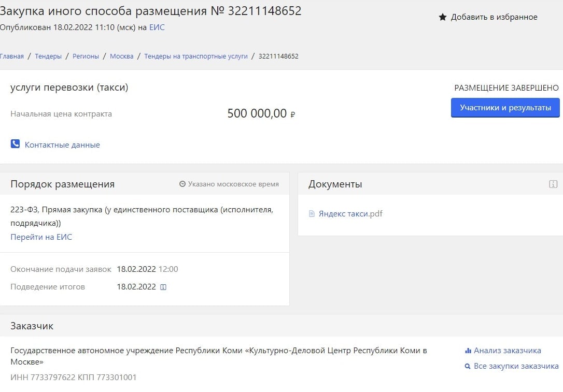Open Анализ заказчика link
Viewport: 563px width, 392px height.
point(507,351)
